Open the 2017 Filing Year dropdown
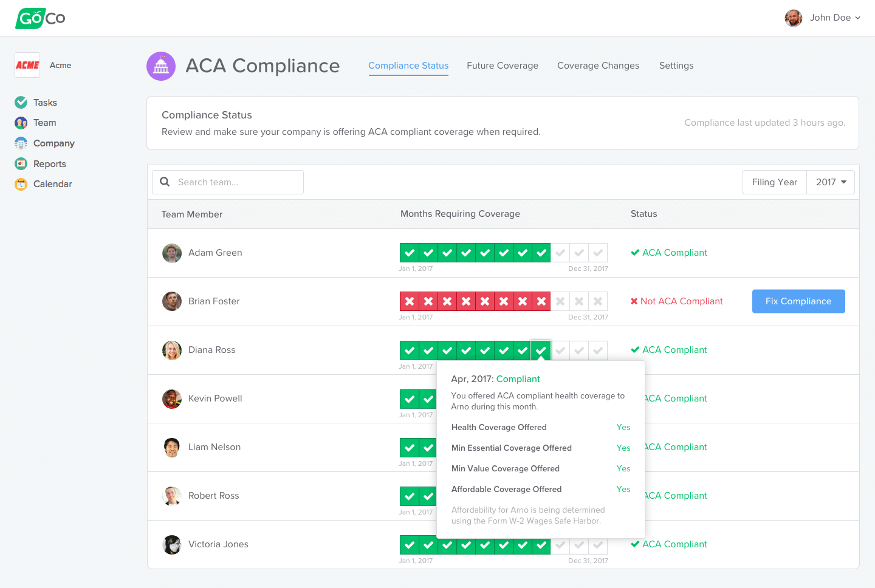875x588 pixels. point(831,182)
